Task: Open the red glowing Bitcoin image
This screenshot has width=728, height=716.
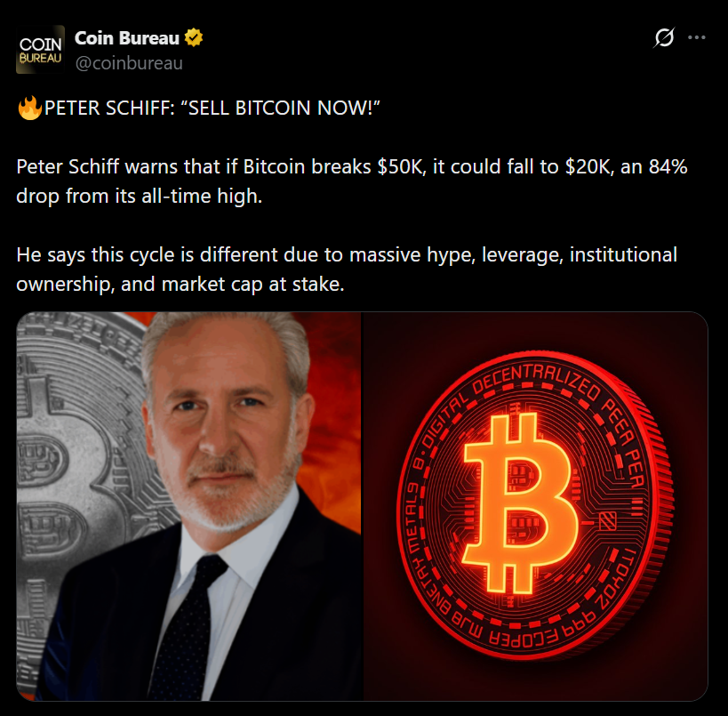Action: pyautogui.click(x=535, y=506)
